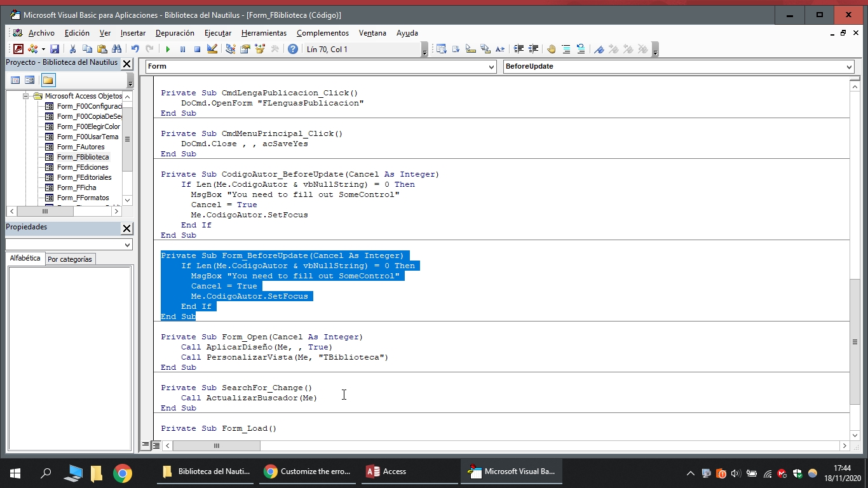The width and height of the screenshot is (868, 488).
Task: Click the Save icon in the toolbar
Action: pyautogui.click(x=55, y=49)
